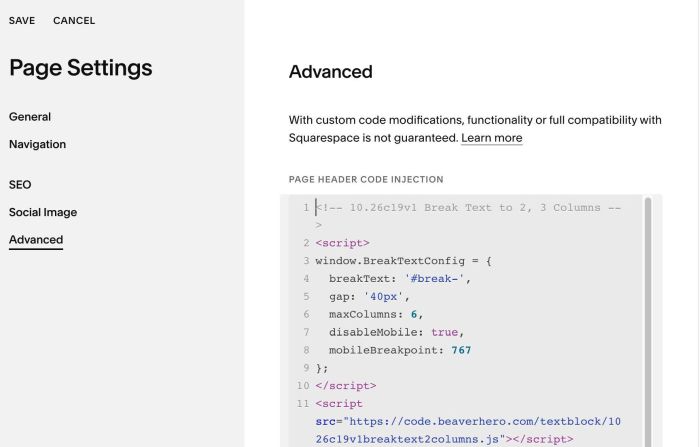The width and height of the screenshot is (700, 447).
Task: Click the disableMobile true value
Action: pyautogui.click(x=444, y=332)
